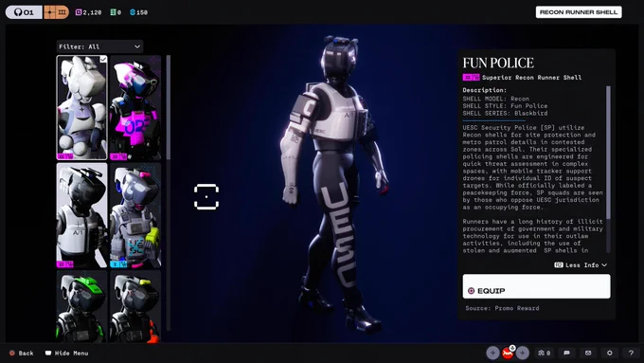Click the EQUIP button
The width and height of the screenshot is (644, 363).
click(536, 286)
